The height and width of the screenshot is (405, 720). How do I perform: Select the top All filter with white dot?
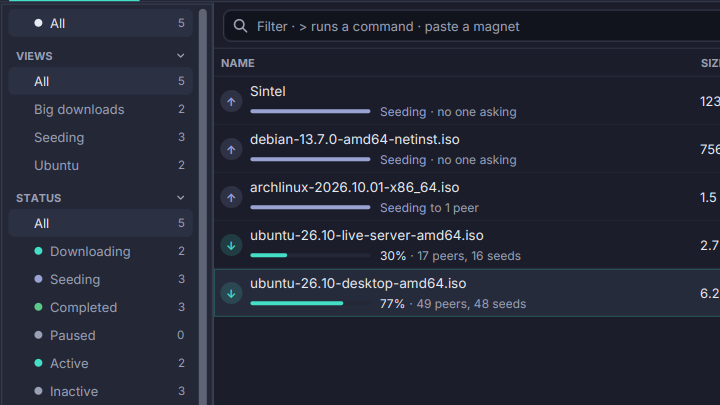[x=101, y=23]
